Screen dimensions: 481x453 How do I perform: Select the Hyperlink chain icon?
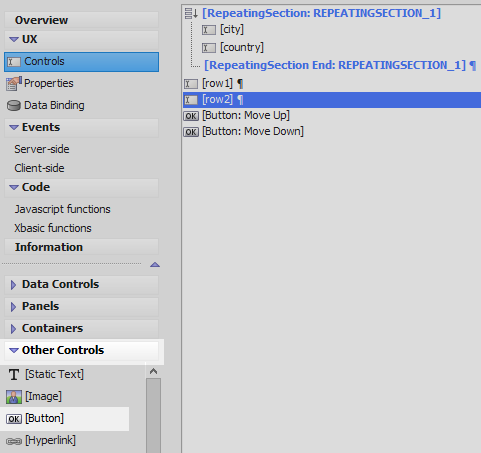(14, 441)
